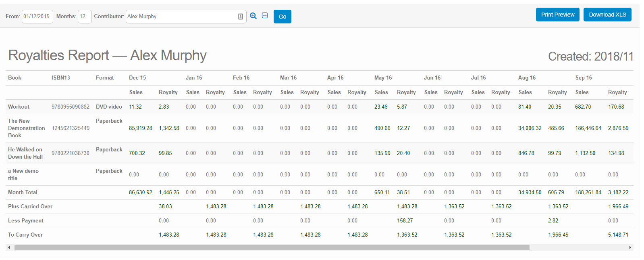Viewport: 644px width, 260px height.
Task: Click the 186,446.64 September sales value
Action: pos(588,128)
